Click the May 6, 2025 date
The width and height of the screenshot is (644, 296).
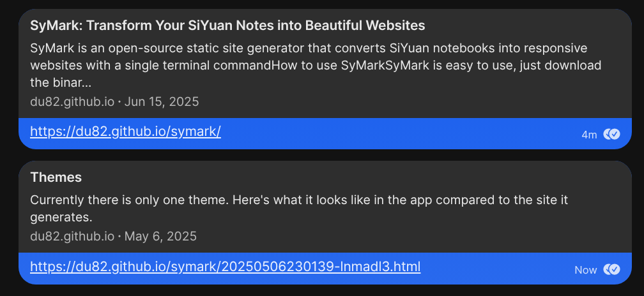coord(160,236)
